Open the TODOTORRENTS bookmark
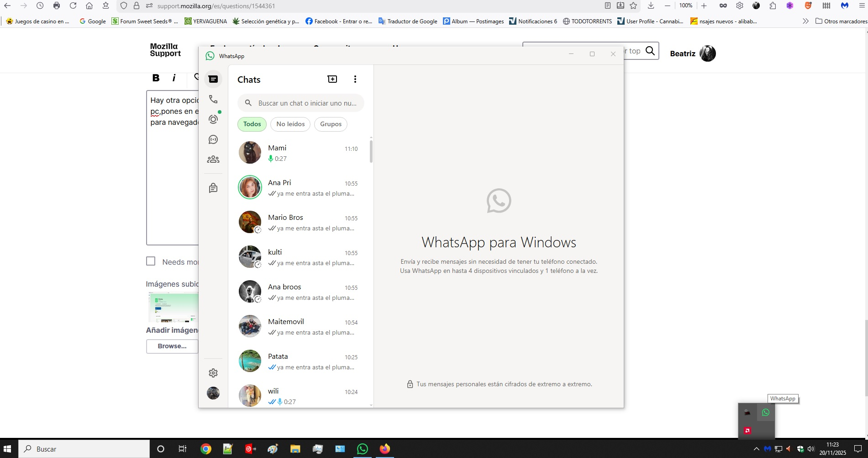868x458 pixels. tap(587, 21)
